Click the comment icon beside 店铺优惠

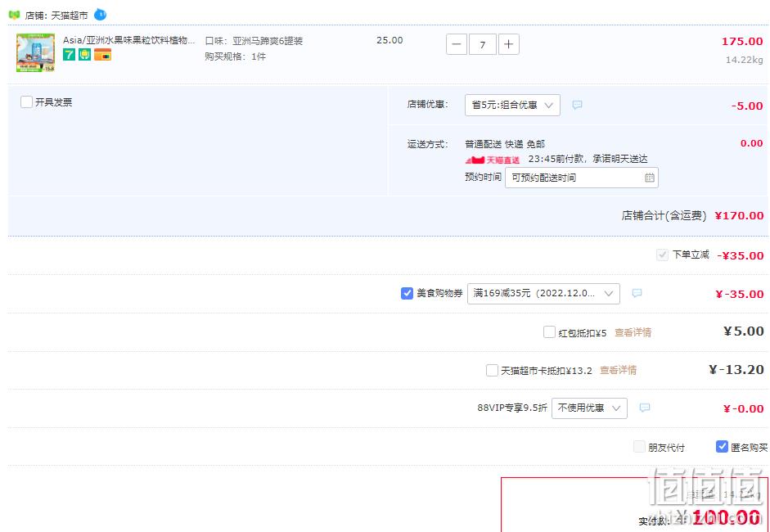pyautogui.click(x=578, y=105)
